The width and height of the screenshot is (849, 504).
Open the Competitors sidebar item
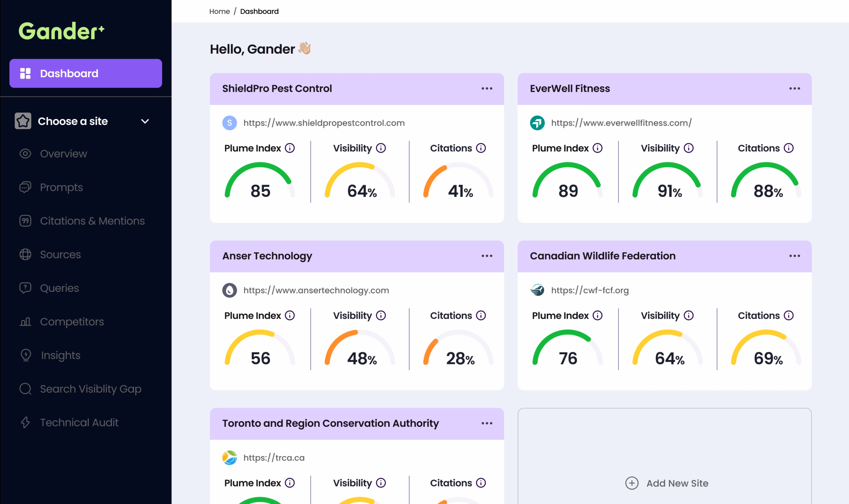62,321
